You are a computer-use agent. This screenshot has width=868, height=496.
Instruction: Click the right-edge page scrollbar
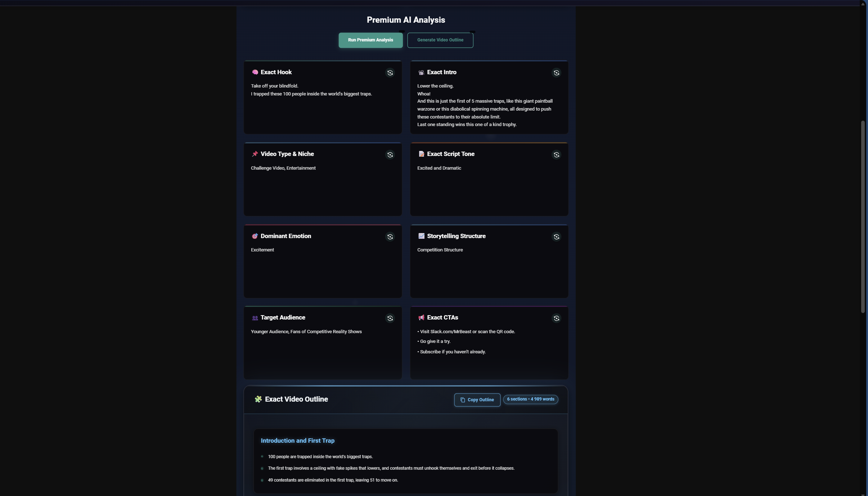point(863,216)
